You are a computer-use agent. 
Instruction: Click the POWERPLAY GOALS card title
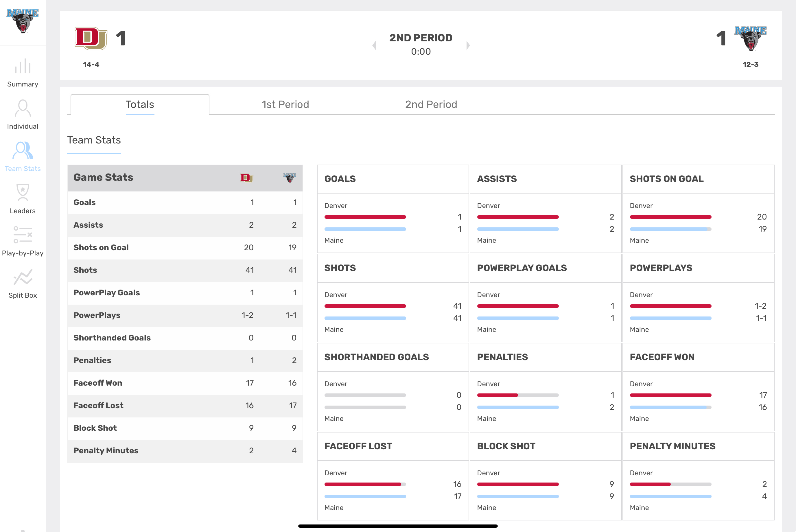point(522,268)
